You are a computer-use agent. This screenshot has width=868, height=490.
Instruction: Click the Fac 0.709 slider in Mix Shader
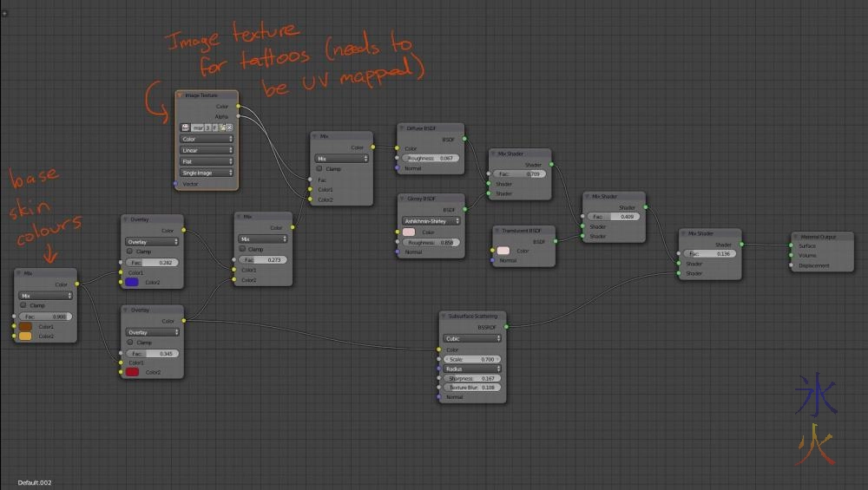coord(519,174)
